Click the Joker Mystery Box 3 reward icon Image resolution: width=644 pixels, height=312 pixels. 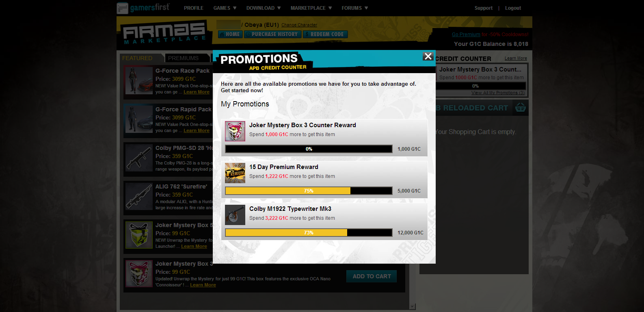pos(235,131)
